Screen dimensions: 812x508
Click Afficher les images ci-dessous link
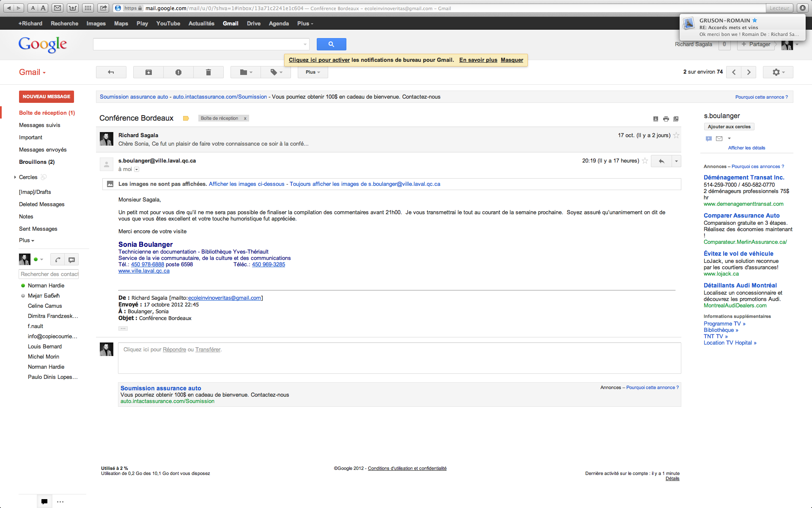(x=247, y=184)
